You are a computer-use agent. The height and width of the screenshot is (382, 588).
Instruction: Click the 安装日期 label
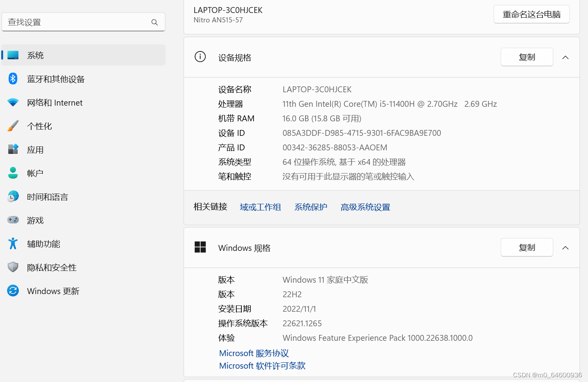coord(235,309)
